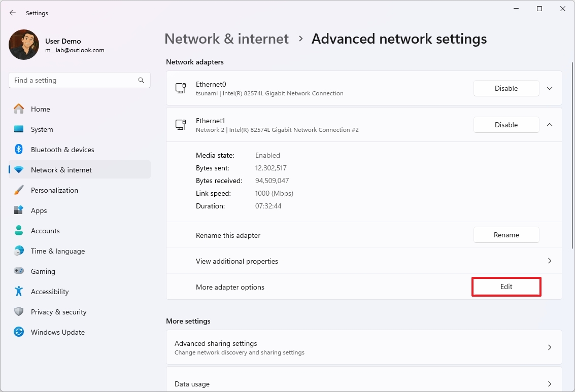This screenshot has width=575, height=392.
Task: Open the System settings section
Action: [x=42, y=129]
